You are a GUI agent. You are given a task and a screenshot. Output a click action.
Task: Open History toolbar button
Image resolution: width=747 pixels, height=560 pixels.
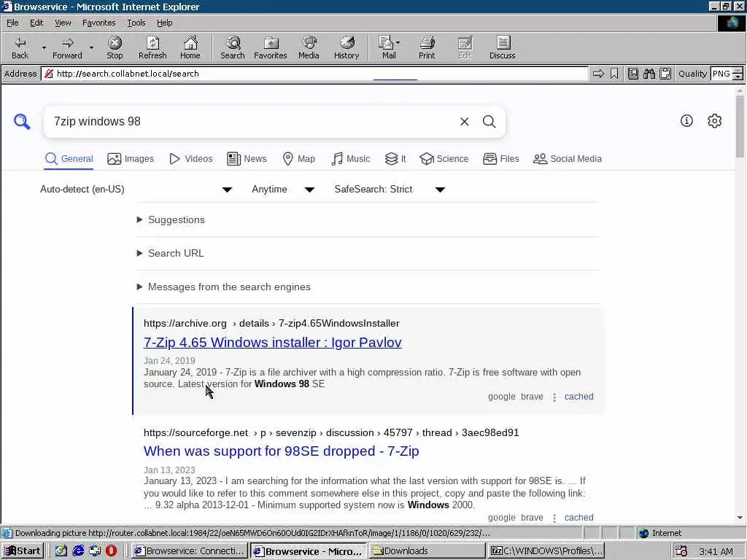[347, 47]
